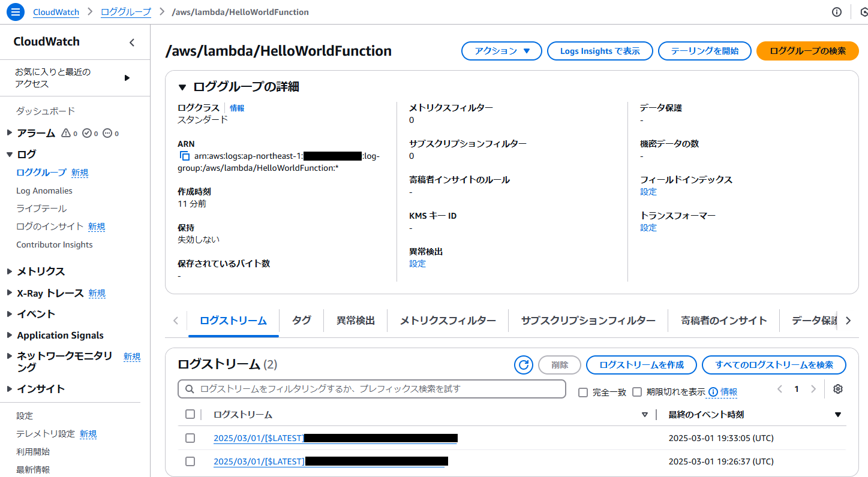Click the info circle icon at top right
Image resolution: width=868 pixels, height=477 pixels.
click(837, 12)
